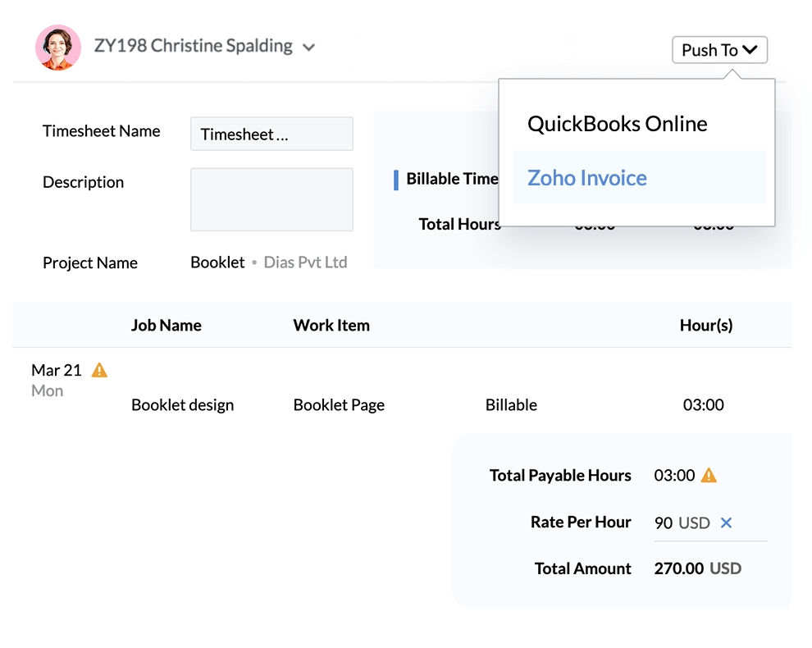This screenshot has height=648, width=812.
Task: Click the Dias Pvt Ltd client name
Action: 306,262
